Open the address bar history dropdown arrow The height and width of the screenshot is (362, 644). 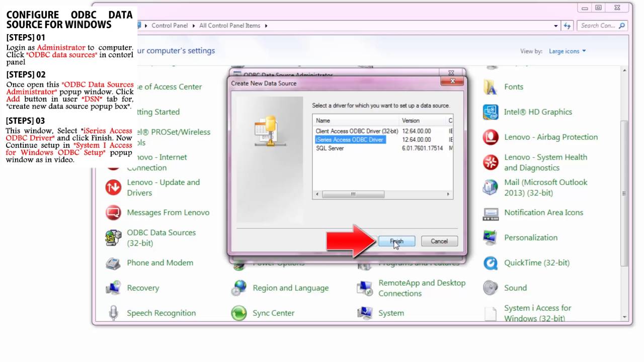coord(556,26)
